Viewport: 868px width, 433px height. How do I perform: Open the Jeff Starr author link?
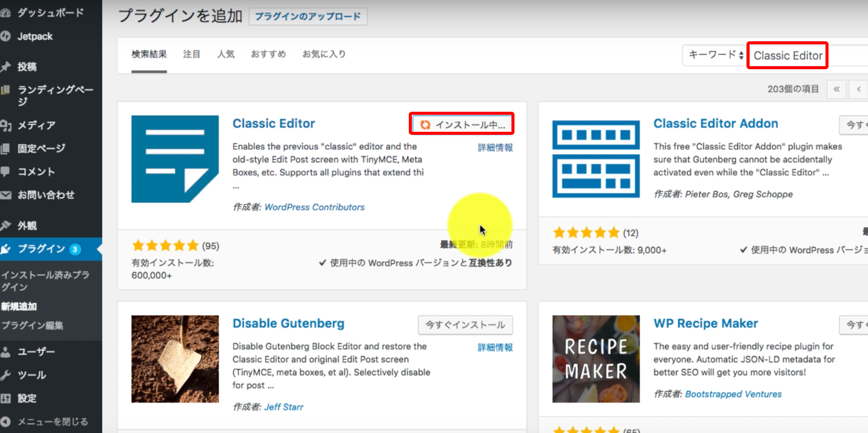click(x=284, y=407)
